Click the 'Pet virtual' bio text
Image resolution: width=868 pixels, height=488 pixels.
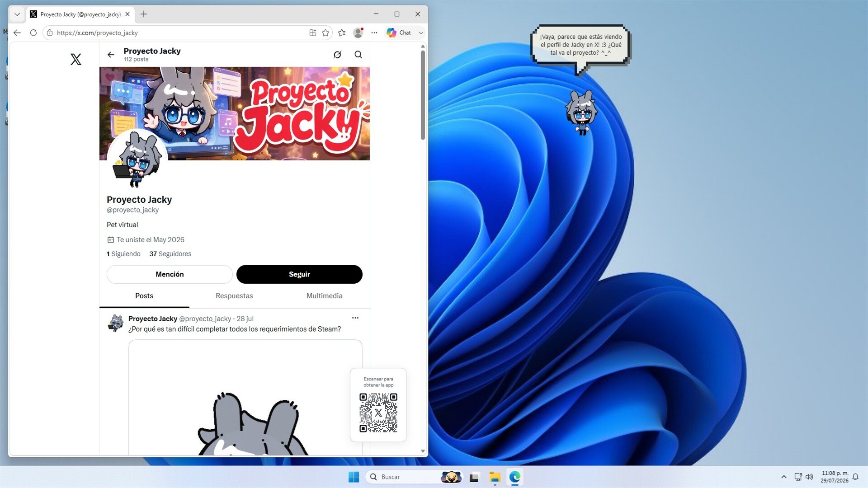pyautogui.click(x=122, y=225)
